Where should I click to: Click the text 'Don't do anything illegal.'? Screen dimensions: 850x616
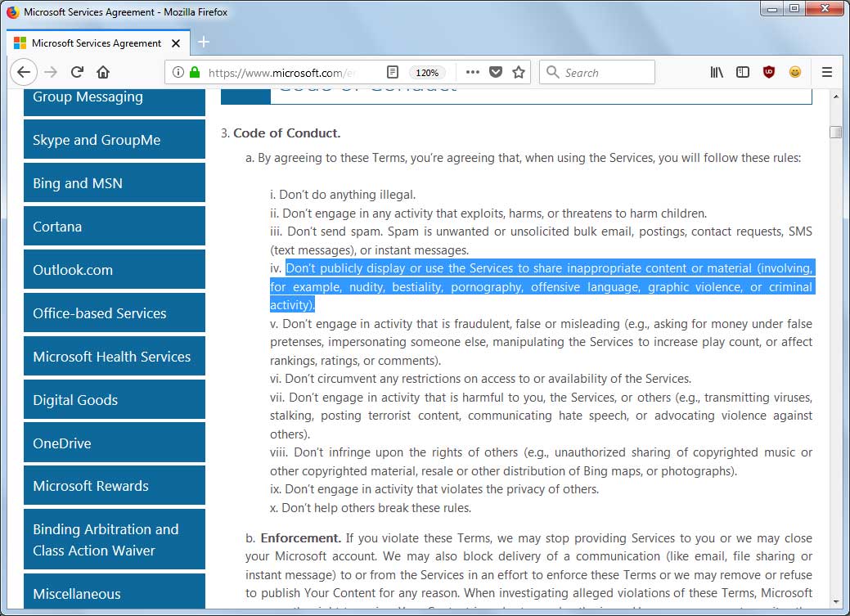[348, 195]
